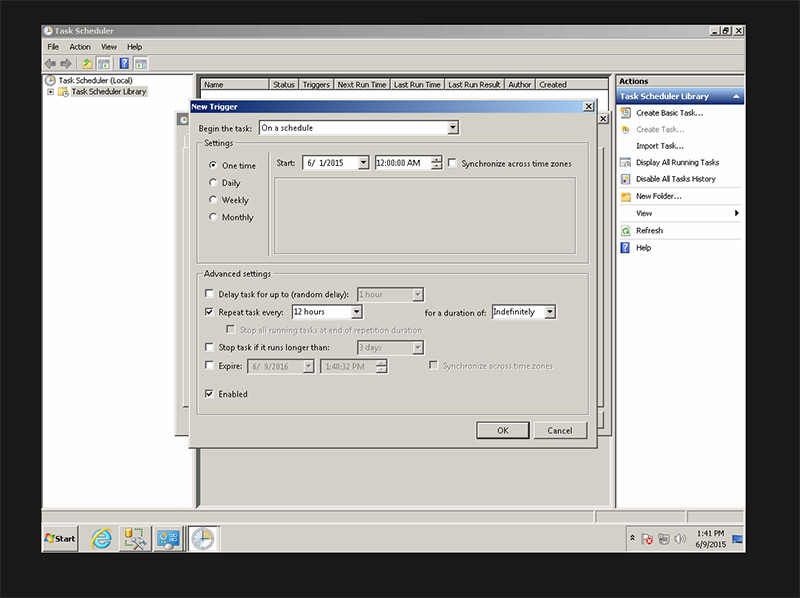Open the Action menu
The height and width of the screenshot is (598, 800).
pos(80,46)
